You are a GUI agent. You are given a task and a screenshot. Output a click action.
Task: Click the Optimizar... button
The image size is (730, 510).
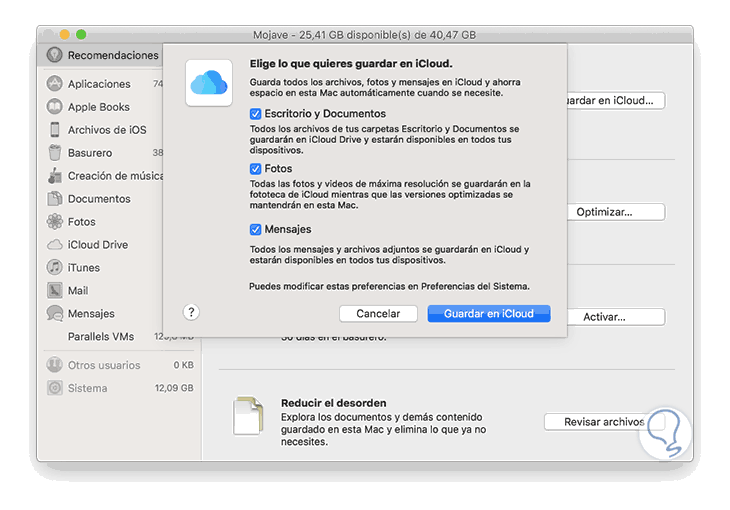[616, 212]
